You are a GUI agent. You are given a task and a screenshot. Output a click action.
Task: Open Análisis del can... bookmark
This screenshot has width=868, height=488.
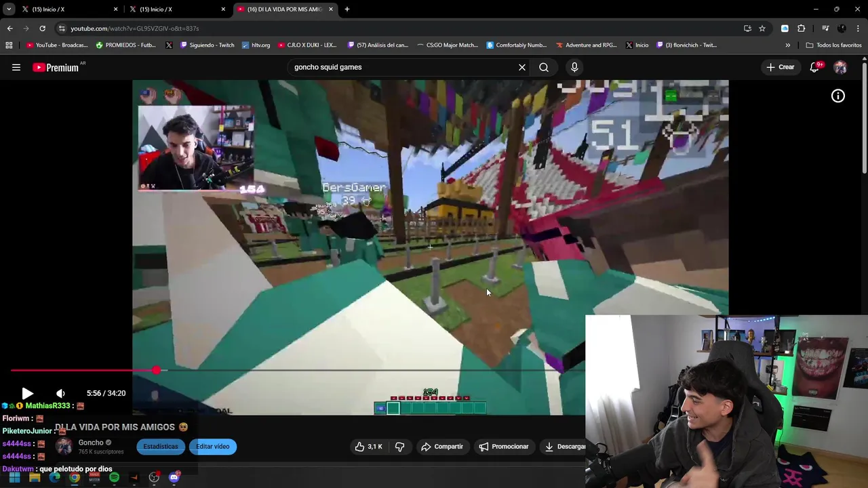(x=378, y=45)
